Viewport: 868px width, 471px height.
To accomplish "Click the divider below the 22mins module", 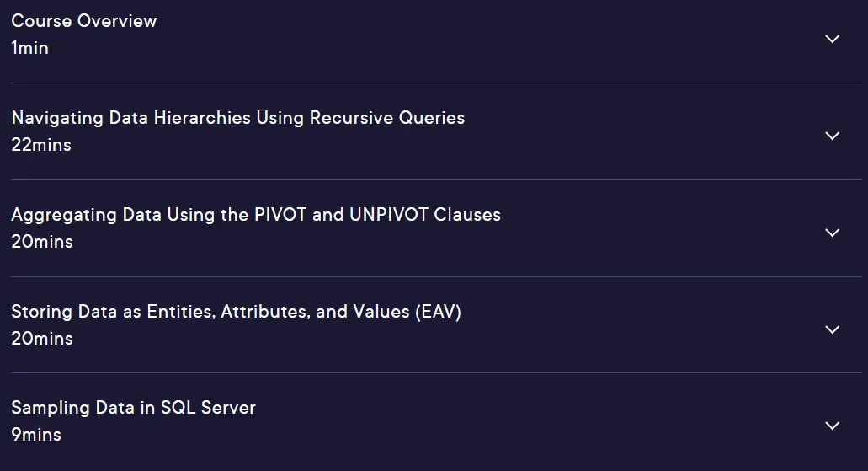I will click(436, 179).
